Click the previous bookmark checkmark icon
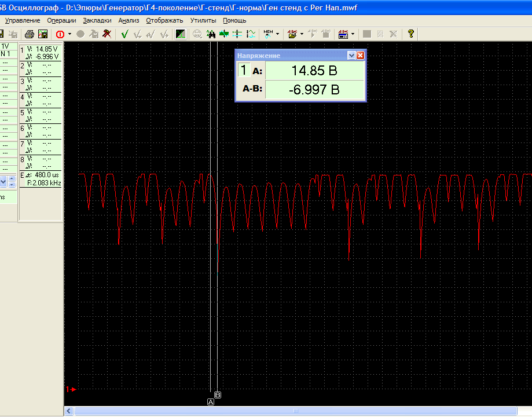This screenshot has width=532, height=417. (x=151, y=34)
